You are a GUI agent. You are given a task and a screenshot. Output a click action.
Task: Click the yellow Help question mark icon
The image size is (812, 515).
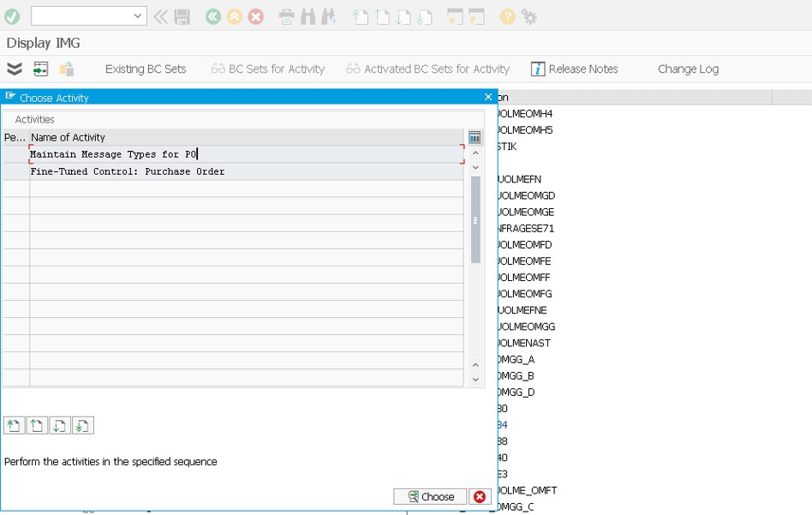point(507,17)
